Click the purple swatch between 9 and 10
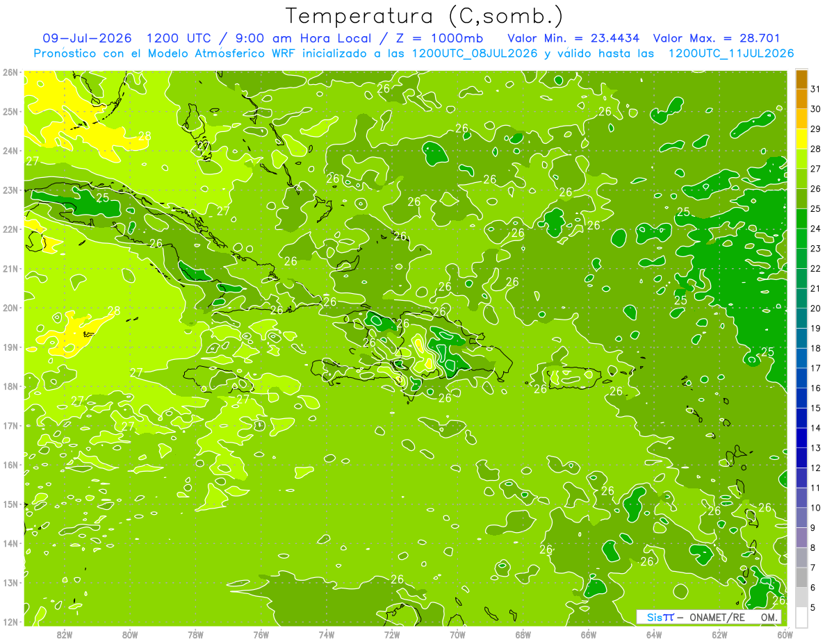The width and height of the screenshot is (834, 644). pyautogui.click(x=801, y=518)
